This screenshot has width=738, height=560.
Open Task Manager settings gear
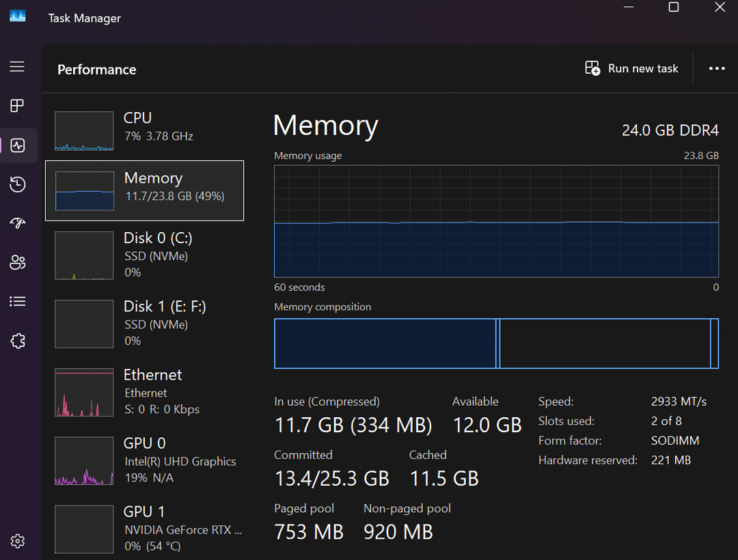pyautogui.click(x=18, y=541)
